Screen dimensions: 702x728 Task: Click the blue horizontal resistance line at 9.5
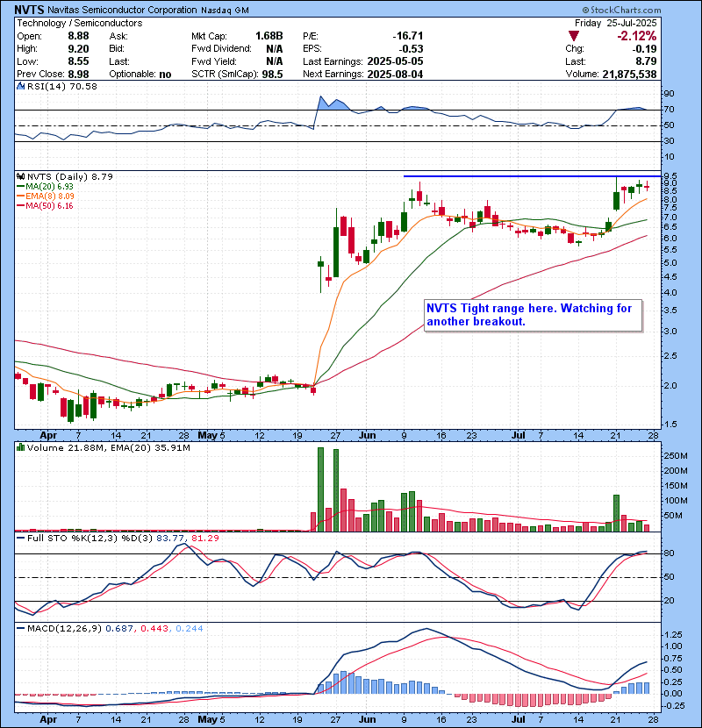[x=532, y=176]
